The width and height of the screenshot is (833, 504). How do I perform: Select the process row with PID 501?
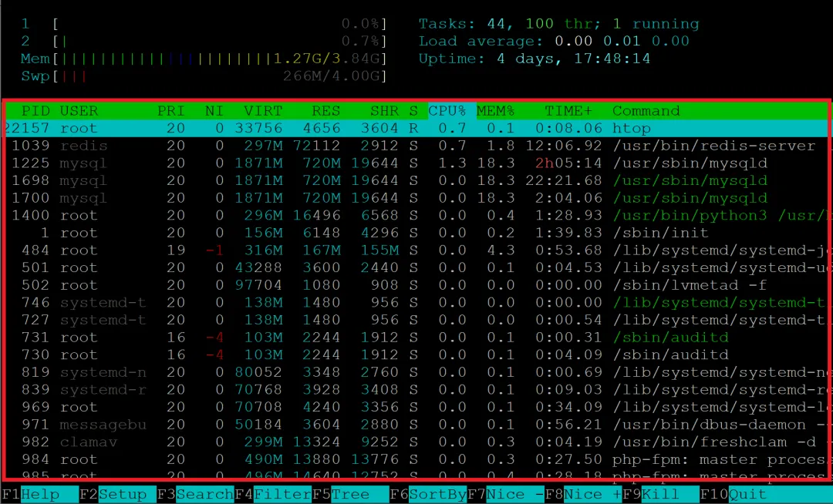[x=416, y=268]
